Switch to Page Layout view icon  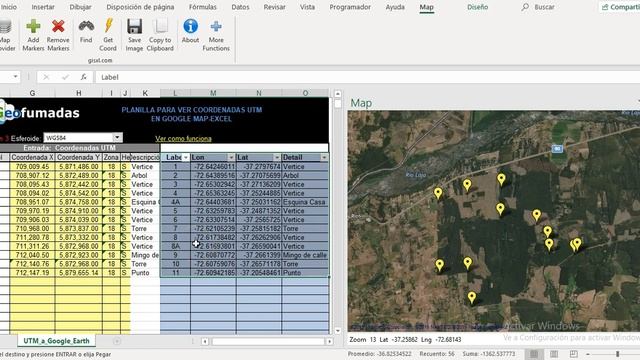tap(554, 354)
